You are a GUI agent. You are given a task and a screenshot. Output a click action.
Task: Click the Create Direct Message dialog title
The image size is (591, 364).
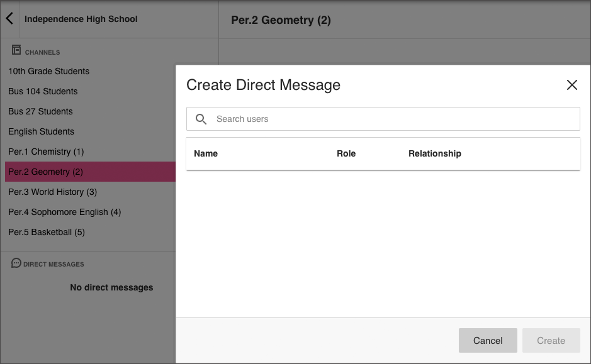tap(263, 85)
